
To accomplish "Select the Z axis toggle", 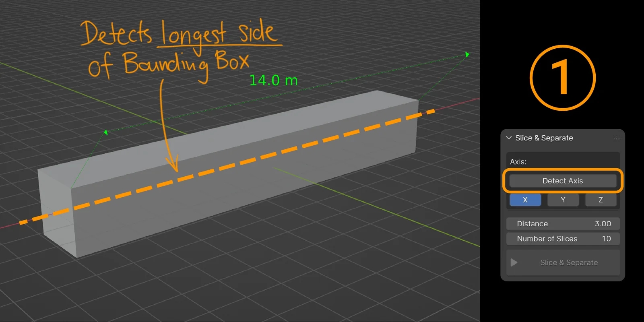I will 601,200.
